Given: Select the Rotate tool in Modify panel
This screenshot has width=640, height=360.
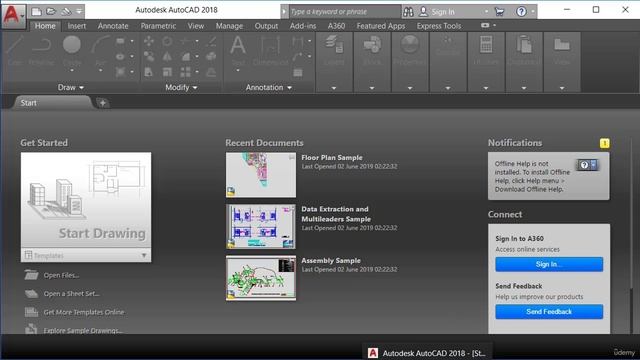Looking at the screenshot, I should pyautogui.click(x=167, y=41).
